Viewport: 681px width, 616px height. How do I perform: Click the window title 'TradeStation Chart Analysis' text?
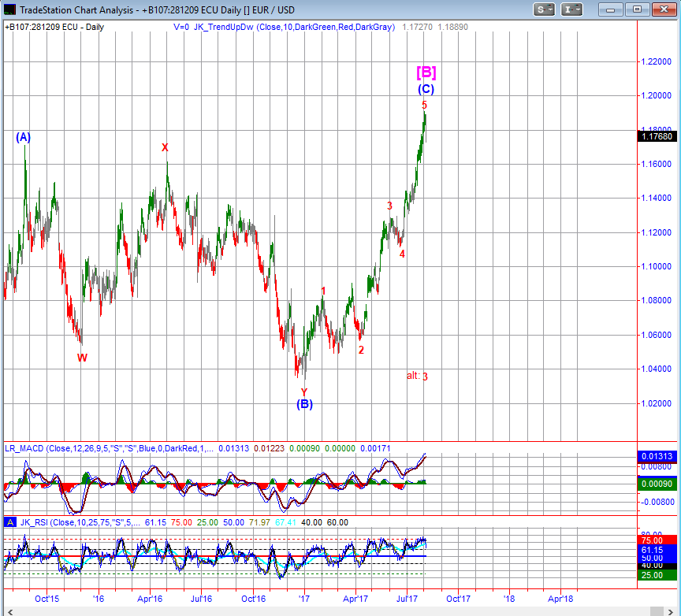click(76, 9)
